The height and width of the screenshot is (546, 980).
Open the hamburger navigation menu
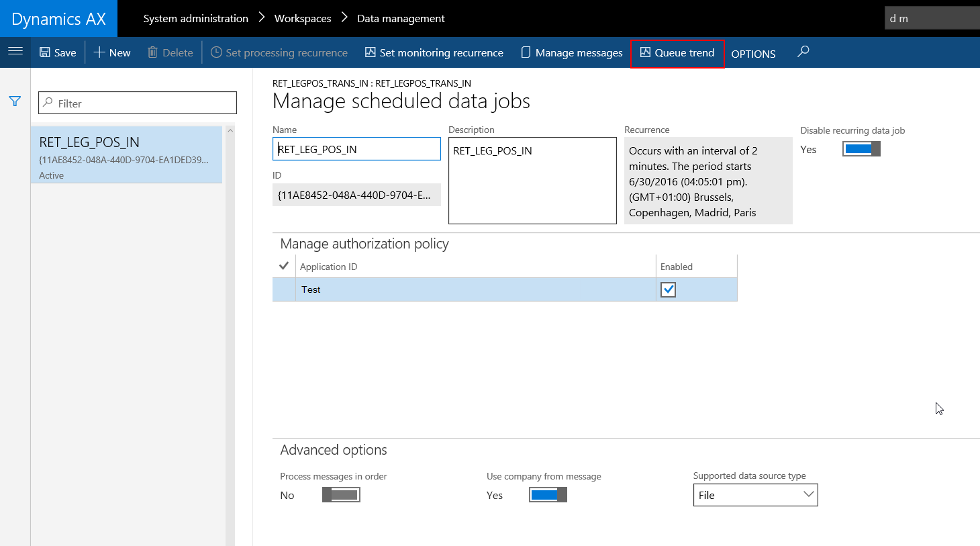[15, 52]
